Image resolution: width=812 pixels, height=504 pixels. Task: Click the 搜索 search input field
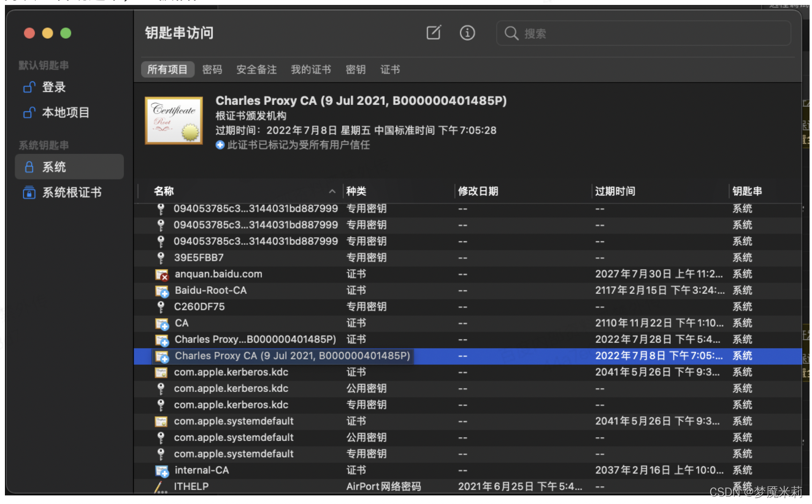pyautogui.click(x=643, y=33)
